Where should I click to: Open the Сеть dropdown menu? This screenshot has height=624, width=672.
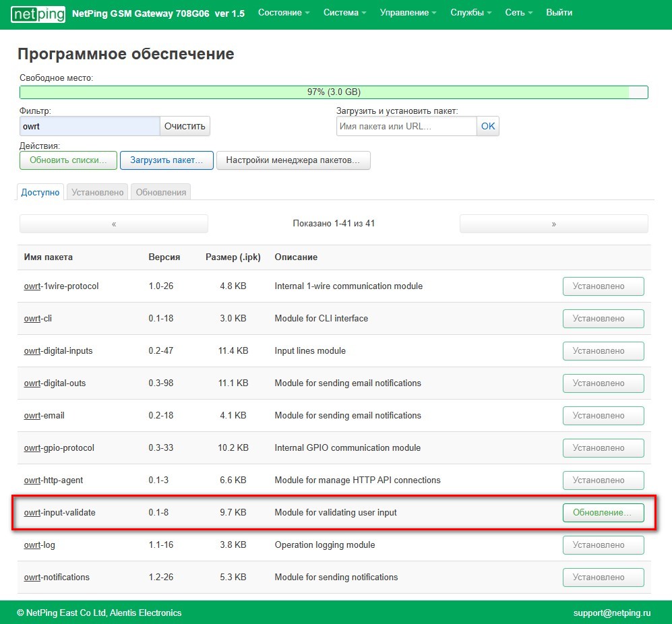tap(518, 13)
